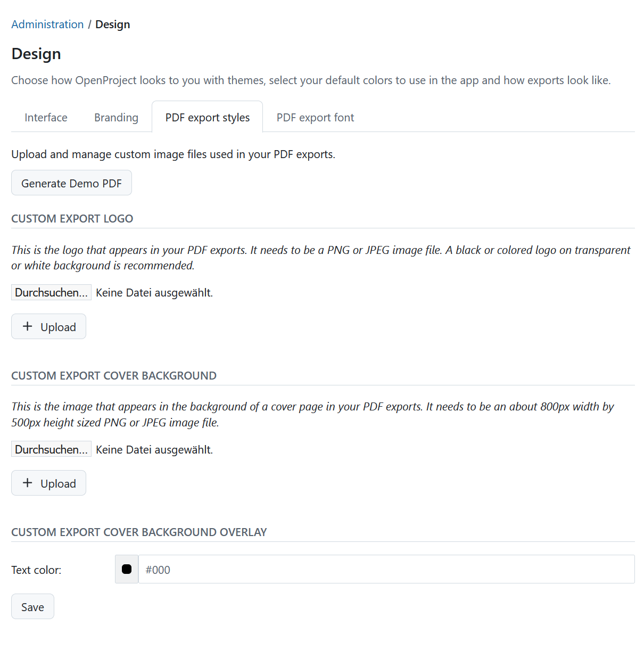The width and height of the screenshot is (644, 650).
Task: Browse for a cover background file with Durchsuchen
Action: coord(51,449)
